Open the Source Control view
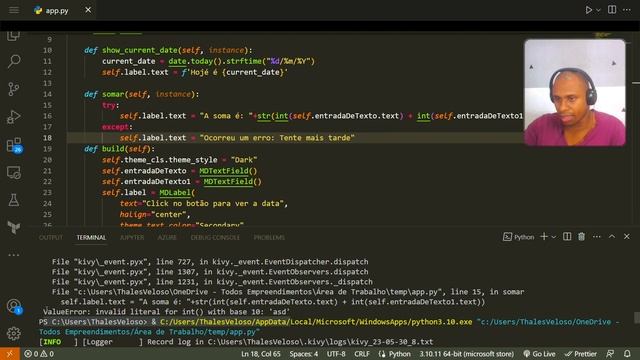This screenshot has width=640, height=360. coord(14,89)
